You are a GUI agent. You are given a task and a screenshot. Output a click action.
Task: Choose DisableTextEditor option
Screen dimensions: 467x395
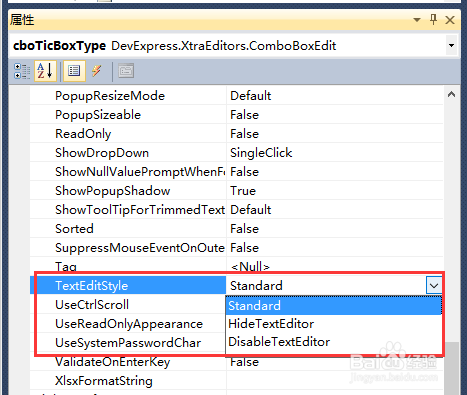(x=334, y=342)
